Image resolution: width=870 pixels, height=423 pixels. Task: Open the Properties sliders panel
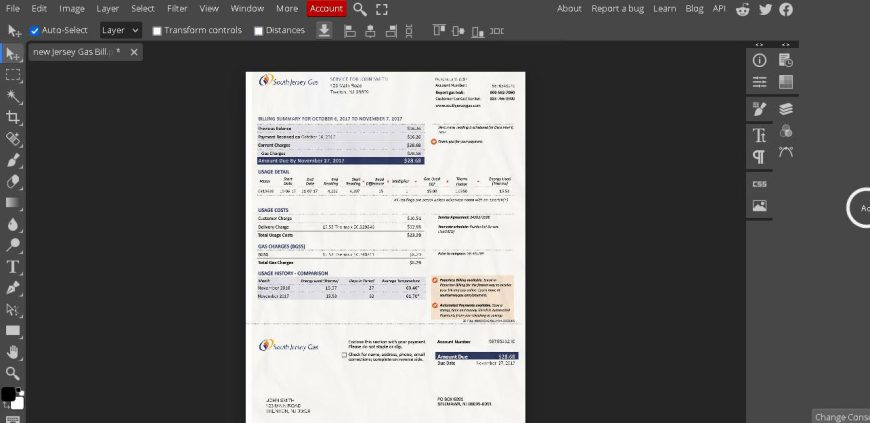coord(760,82)
